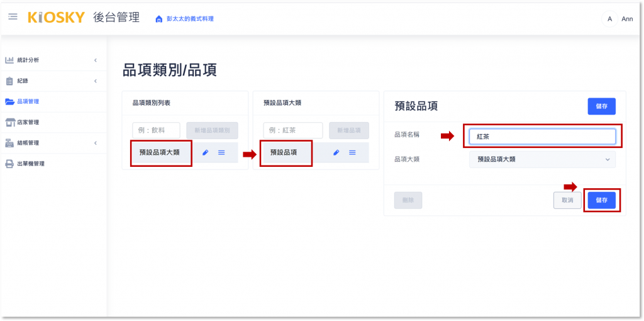This screenshot has width=644, height=321.
Task: Edit 預設品項 with the pencil icon
Action: click(x=336, y=152)
